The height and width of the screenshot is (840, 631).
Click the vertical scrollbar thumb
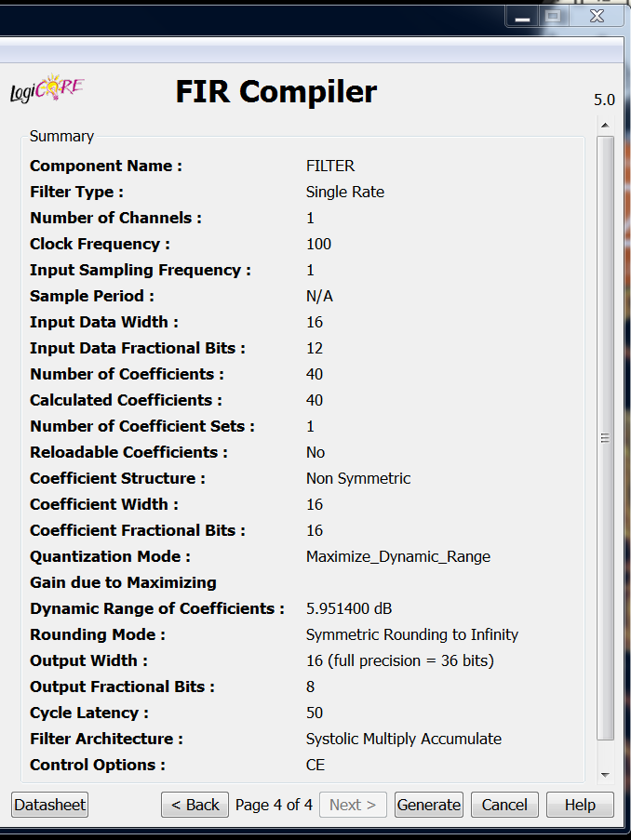(605, 438)
